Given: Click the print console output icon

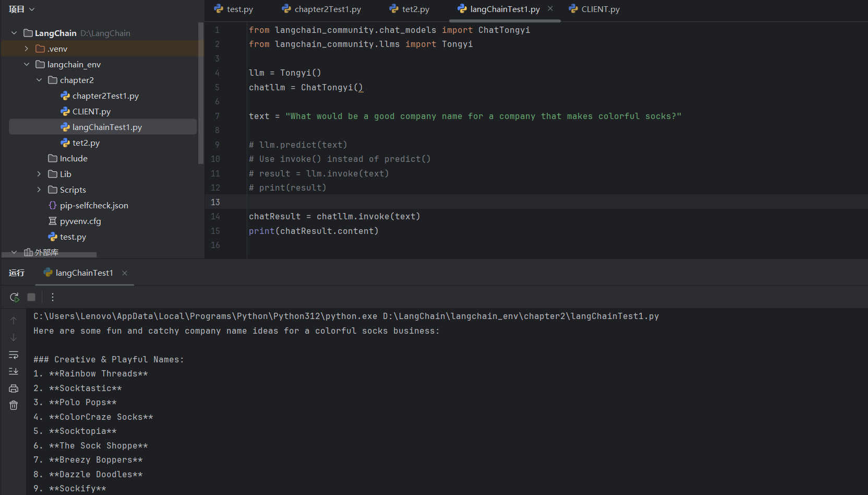Looking at the screenshot, I should (14, 388).
